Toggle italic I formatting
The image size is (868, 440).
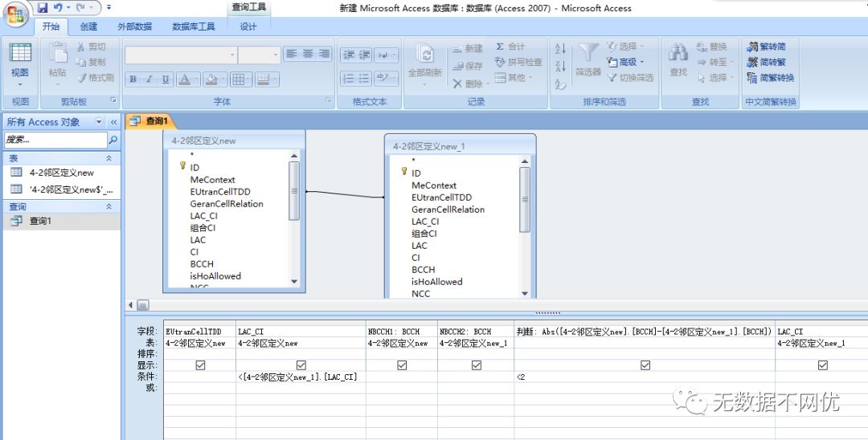pos(149,79)
